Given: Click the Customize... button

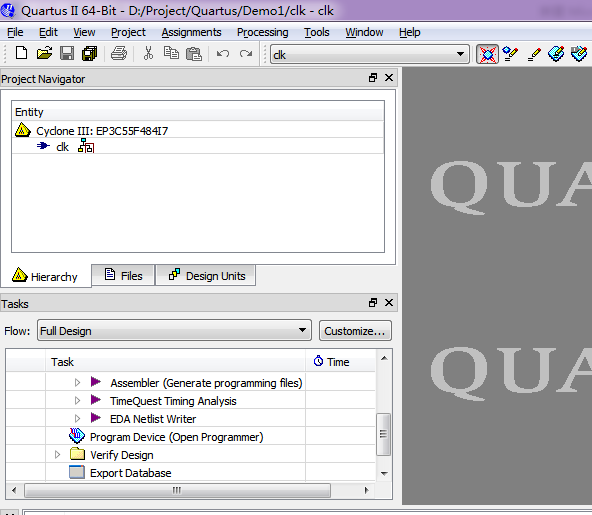Looking at the screenshot, I should 355,331.
